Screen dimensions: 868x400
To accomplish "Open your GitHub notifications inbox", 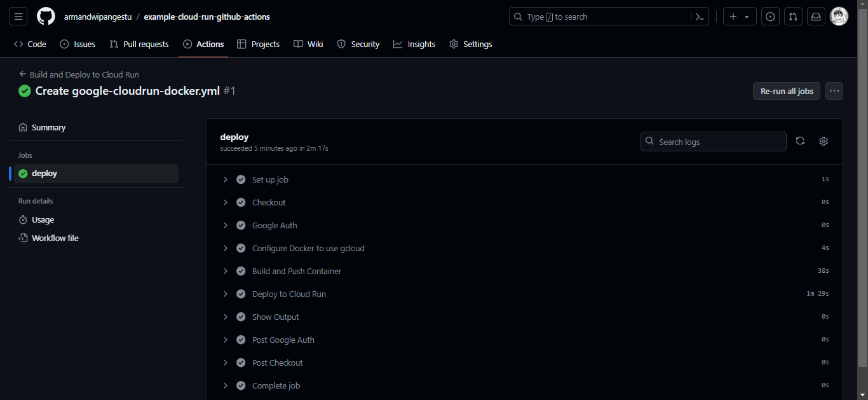I will click(x=816, y=16).
